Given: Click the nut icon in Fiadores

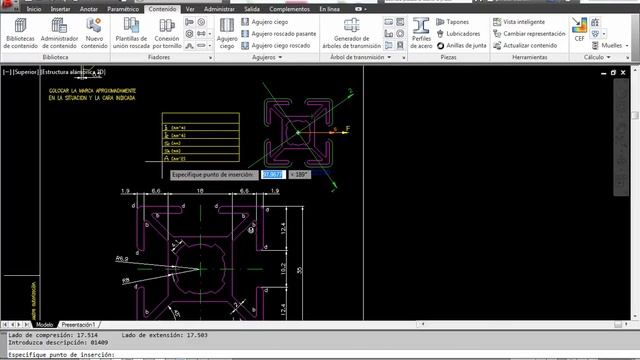Looking at the screenshot, I should [189, 34].
